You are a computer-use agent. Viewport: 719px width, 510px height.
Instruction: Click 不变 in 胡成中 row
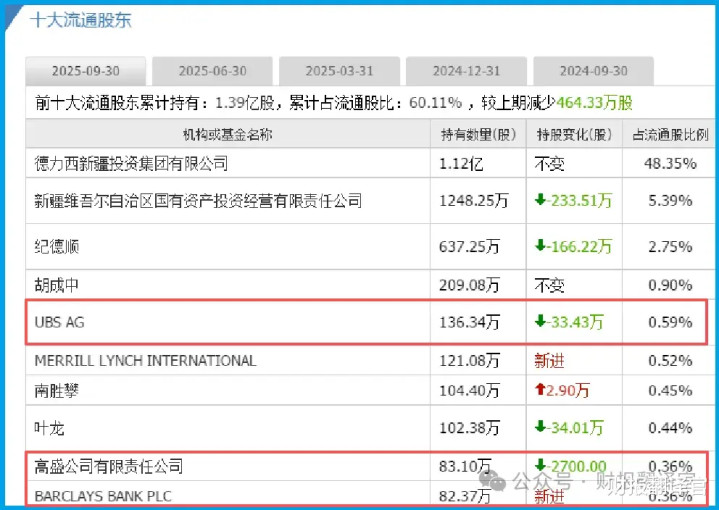pos(549,285)
